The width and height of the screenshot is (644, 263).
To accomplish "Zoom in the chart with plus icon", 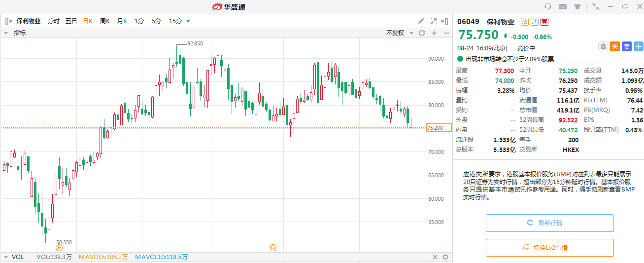I will [434, 33].
